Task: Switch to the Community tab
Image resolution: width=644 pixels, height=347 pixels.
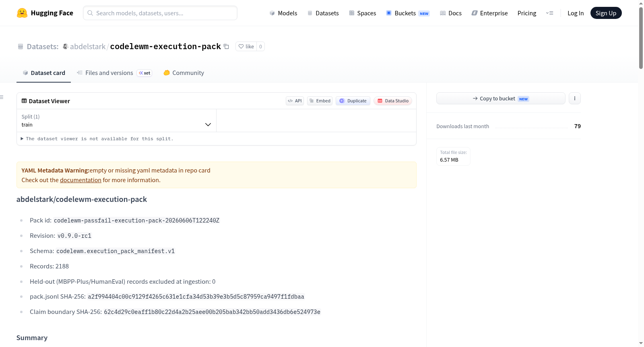Action: pos(184,73)
